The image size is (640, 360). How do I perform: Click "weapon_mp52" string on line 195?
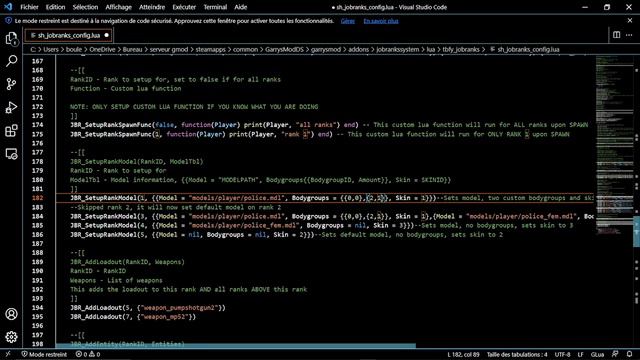pyautogui.click(x=164, y=317)
